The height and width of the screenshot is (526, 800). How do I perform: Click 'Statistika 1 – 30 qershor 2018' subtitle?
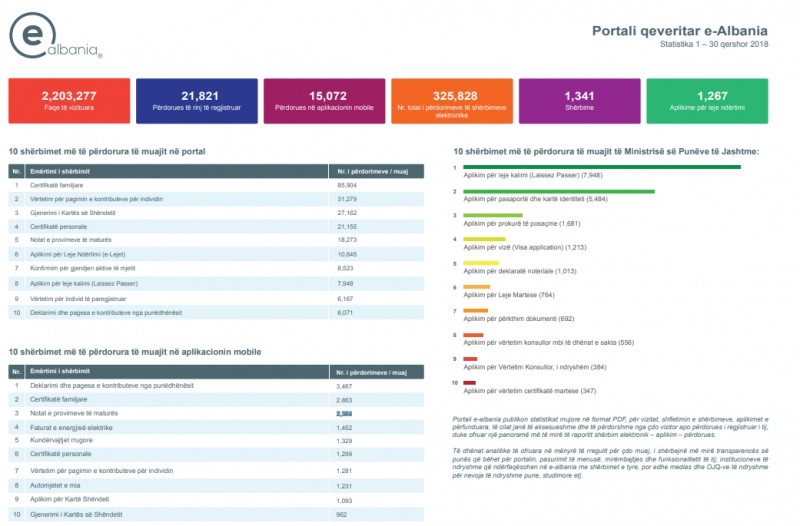point(714,44)
